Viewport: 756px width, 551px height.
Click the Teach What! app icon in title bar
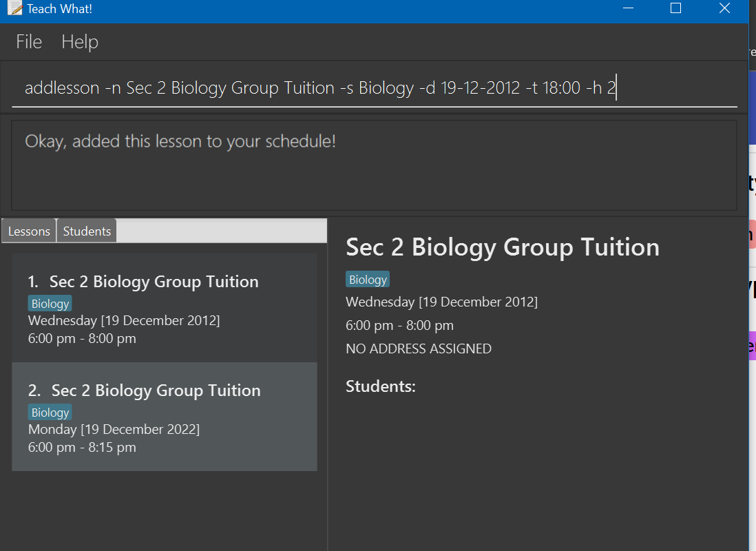tap(15, 8)
